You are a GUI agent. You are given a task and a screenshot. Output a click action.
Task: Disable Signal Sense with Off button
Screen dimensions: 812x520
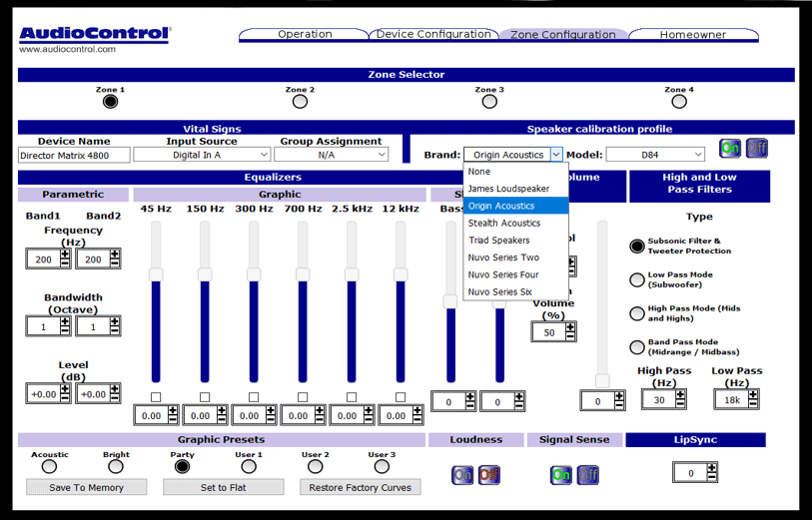587,475
